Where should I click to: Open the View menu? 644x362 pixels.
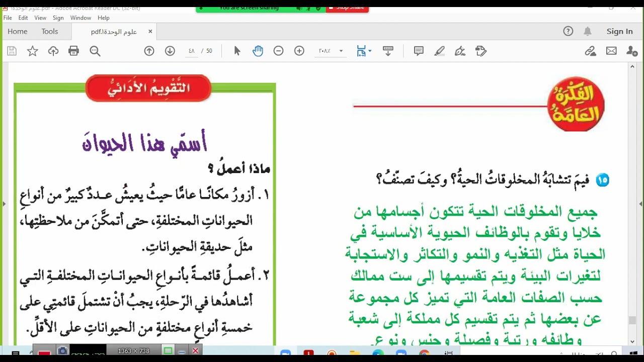click(40, 18)
